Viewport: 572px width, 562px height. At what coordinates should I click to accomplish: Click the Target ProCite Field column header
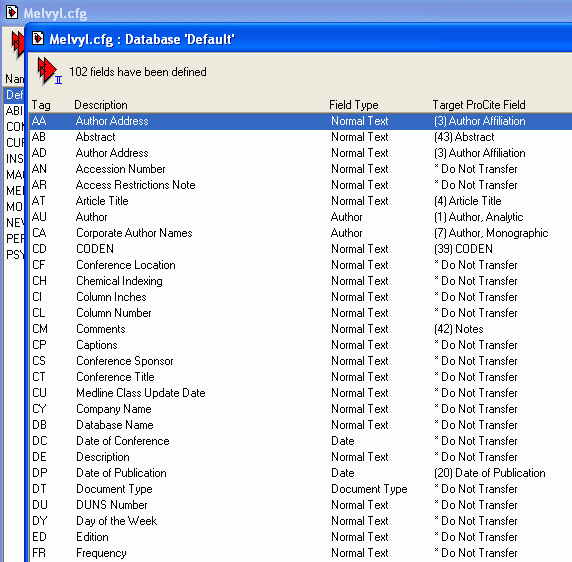pos(479,105)
